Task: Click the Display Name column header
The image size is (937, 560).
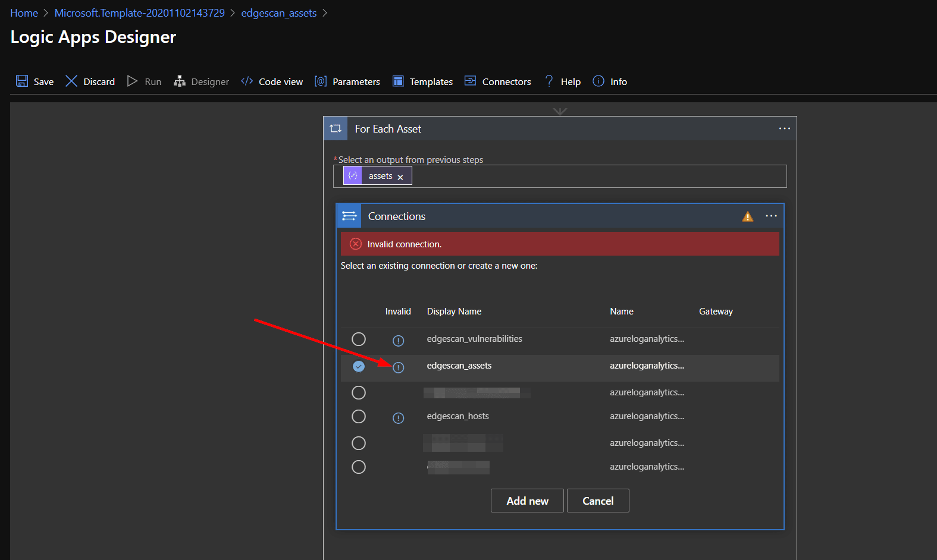Action: pos(454,312)
